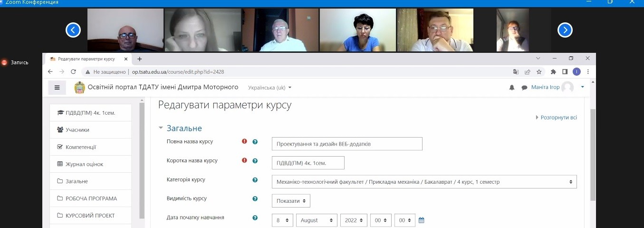The image size is (644, 228).
Task: Open the Chrome profile avatar
Action: (x=577, y=72)
